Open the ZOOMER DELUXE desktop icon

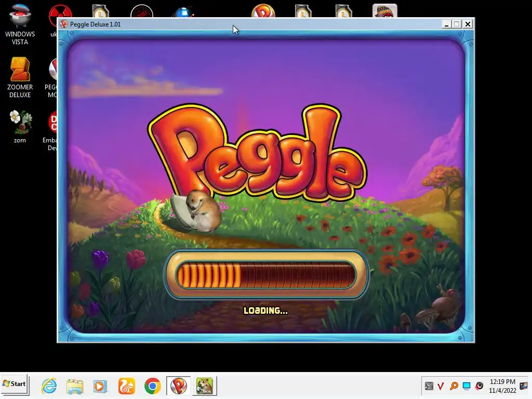click(x=20, y=77)
